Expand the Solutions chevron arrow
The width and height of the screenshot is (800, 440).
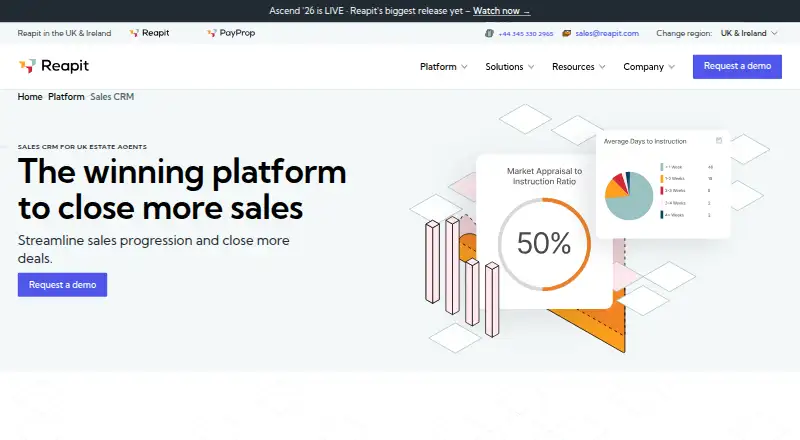[531, 67]
